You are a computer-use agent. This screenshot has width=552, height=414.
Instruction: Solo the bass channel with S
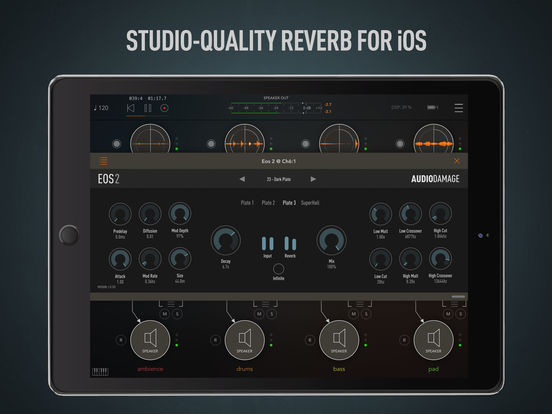366,314
